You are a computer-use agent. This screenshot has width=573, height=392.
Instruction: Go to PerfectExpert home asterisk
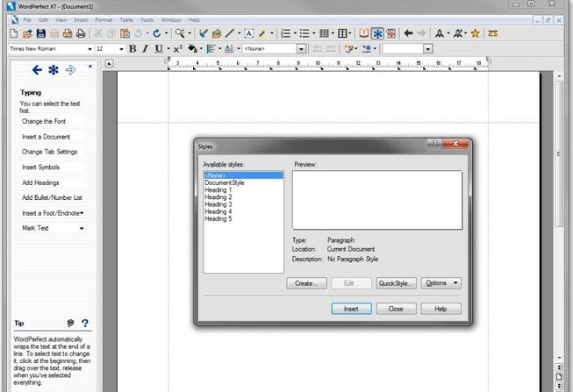(x=54, y=70)
